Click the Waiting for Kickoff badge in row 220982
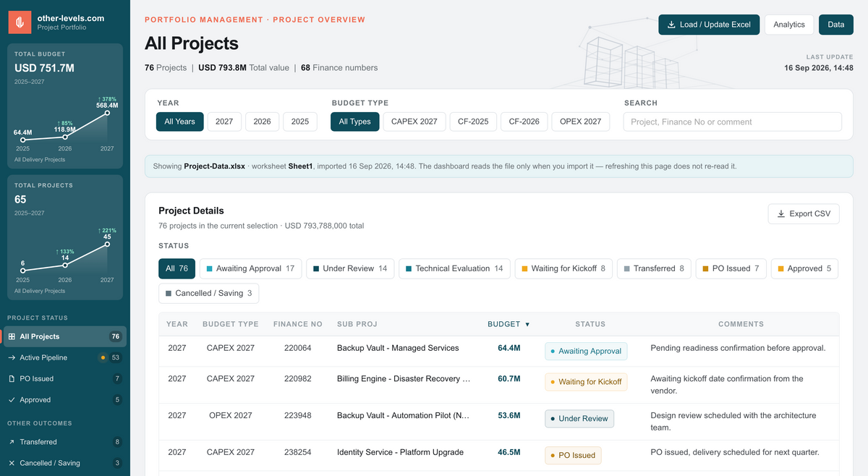This screenshot has width=868, height=476. [x=586, y=382]
